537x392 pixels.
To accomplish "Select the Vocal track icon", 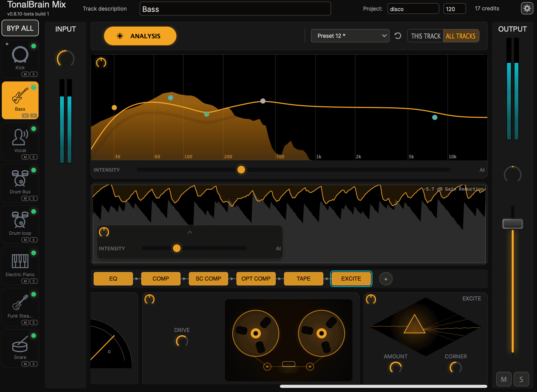I will [x=20, y=137].
